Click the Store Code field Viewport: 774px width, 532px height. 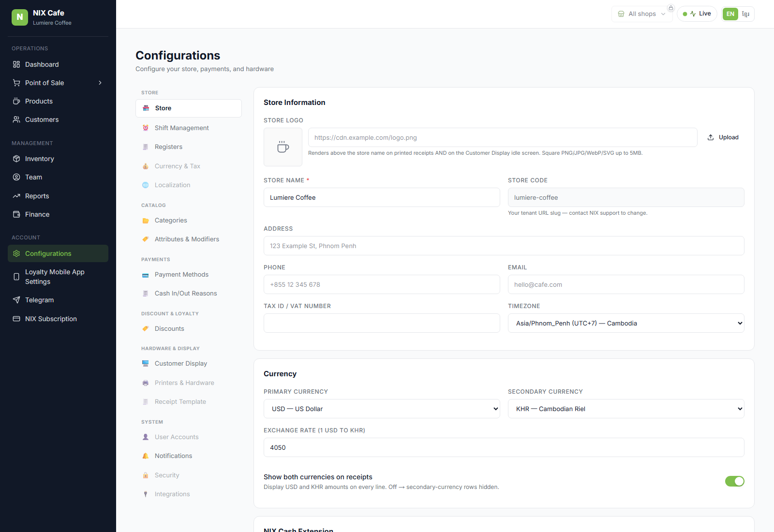[x=626, y=197]
